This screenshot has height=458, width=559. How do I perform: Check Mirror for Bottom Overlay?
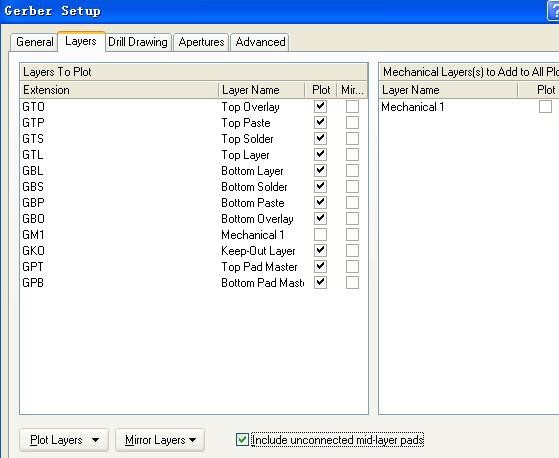point(352,218)
